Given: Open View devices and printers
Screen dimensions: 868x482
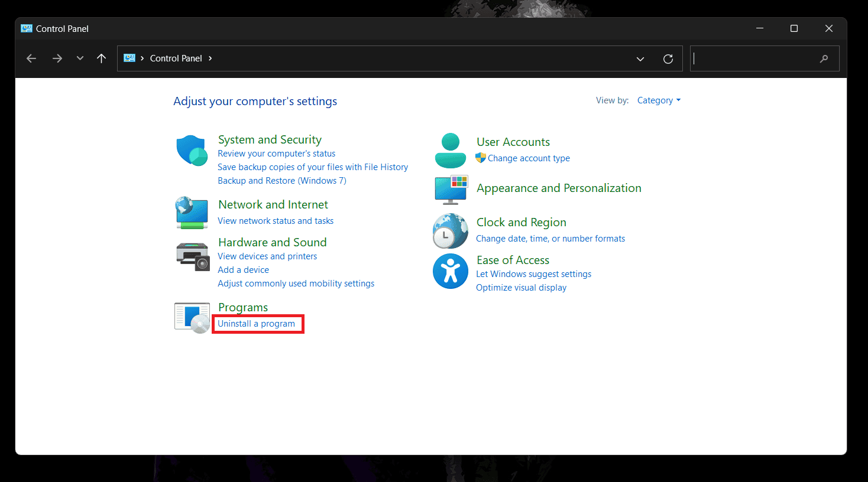Looking at the screenshot, I should (x=267, y=256).
